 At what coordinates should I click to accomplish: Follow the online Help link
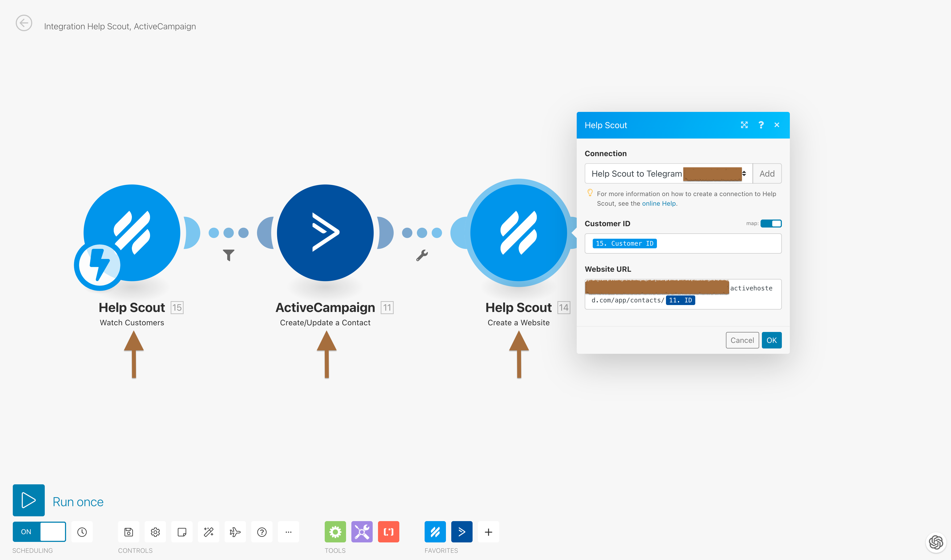pyautogui.click(x=659, y=203)
